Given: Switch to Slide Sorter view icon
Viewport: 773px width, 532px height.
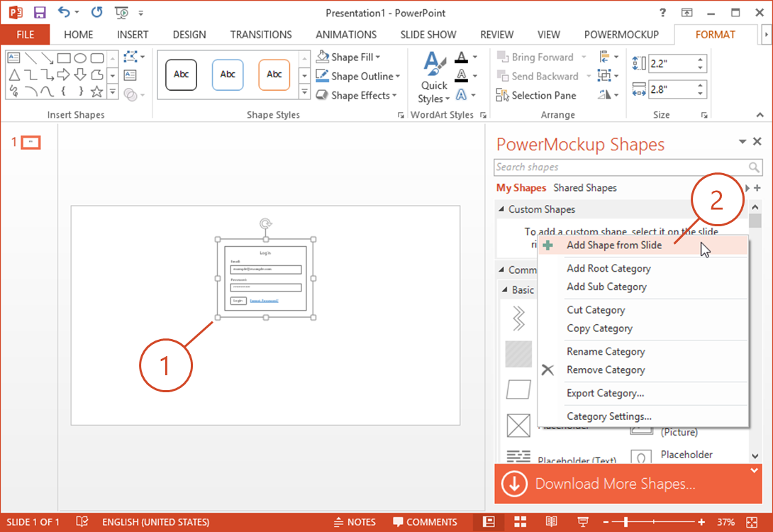Looking at the screenshot, I should 520,521.
